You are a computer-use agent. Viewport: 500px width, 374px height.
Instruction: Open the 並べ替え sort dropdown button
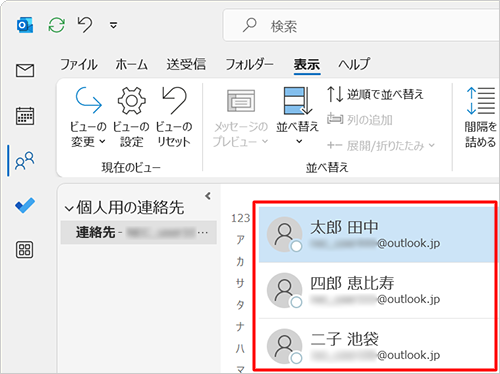[x=297, y=116]
